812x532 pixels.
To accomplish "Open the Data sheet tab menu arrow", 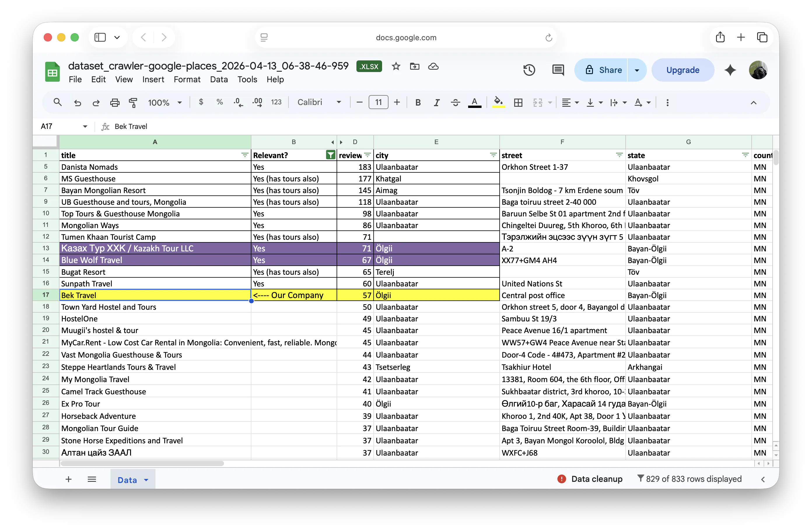I will [146, 480].
